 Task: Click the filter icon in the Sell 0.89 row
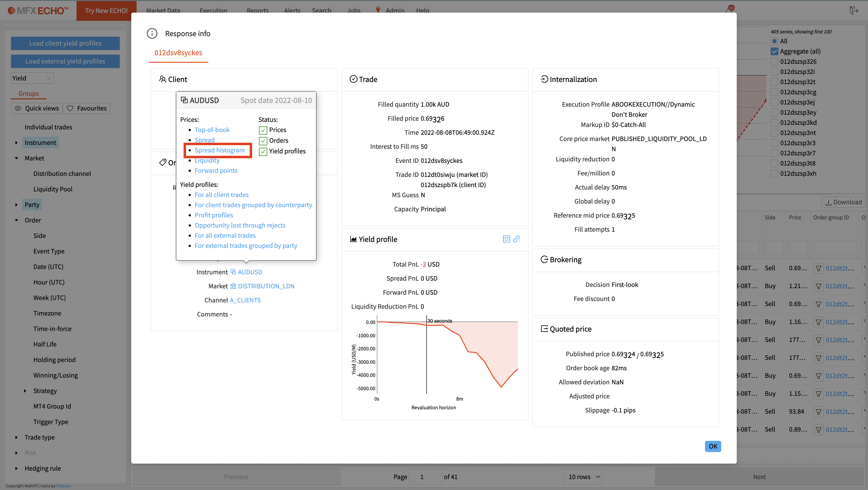[818, 430]
